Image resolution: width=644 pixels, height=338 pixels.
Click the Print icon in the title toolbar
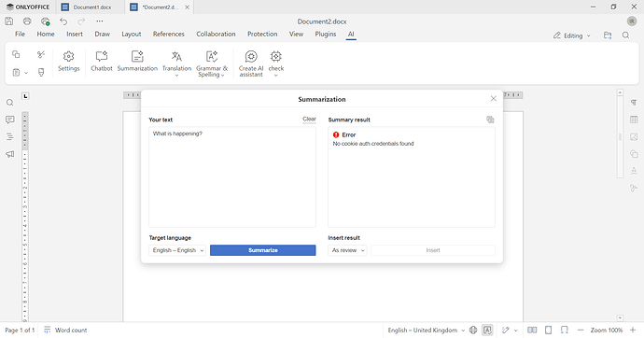point(27,21)
